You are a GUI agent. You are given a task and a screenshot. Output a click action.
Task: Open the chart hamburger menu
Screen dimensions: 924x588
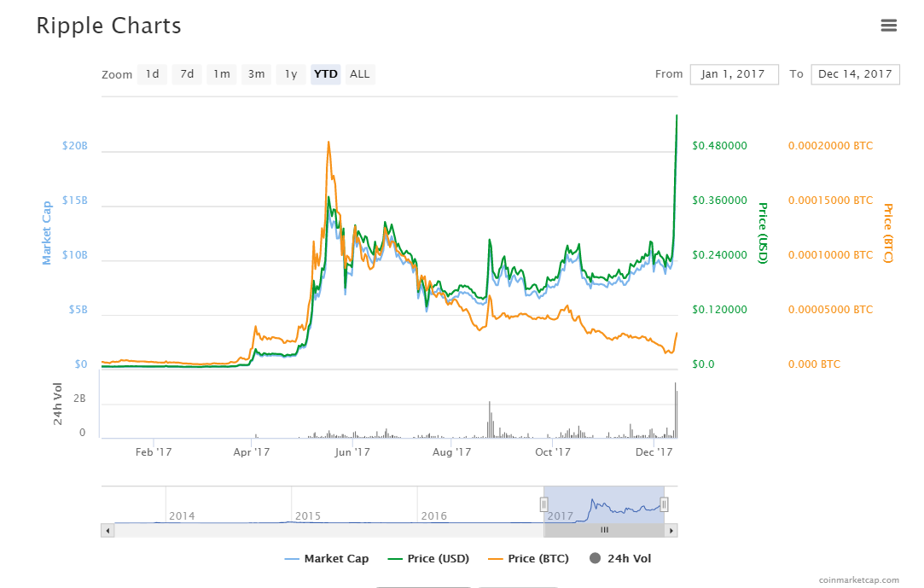coord(888,26)
